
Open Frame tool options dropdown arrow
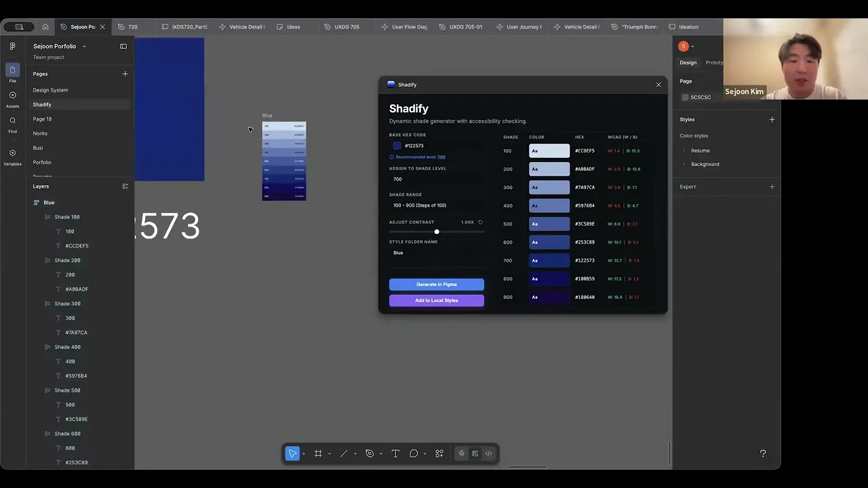pos(329,453)
